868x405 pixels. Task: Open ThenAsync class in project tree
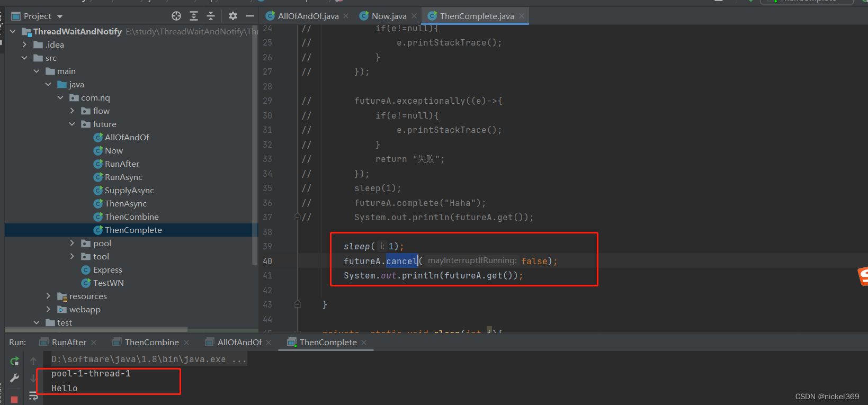[126, 204]
